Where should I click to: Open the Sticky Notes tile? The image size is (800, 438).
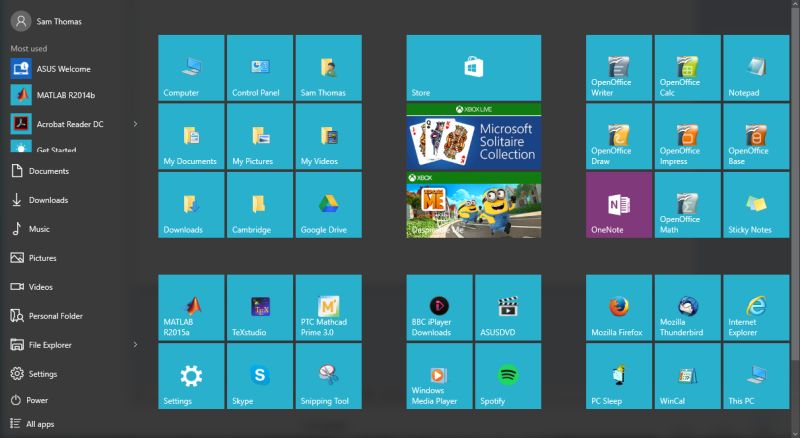tap(756, 205)
